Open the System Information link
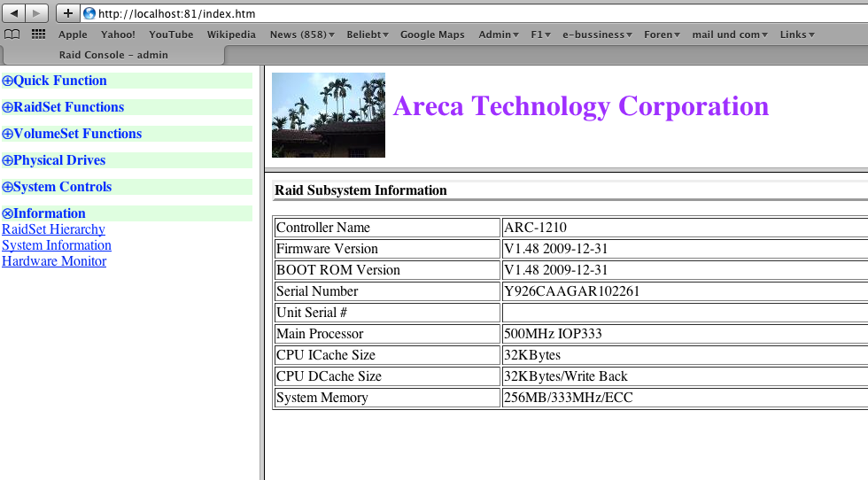 (57, 245)
